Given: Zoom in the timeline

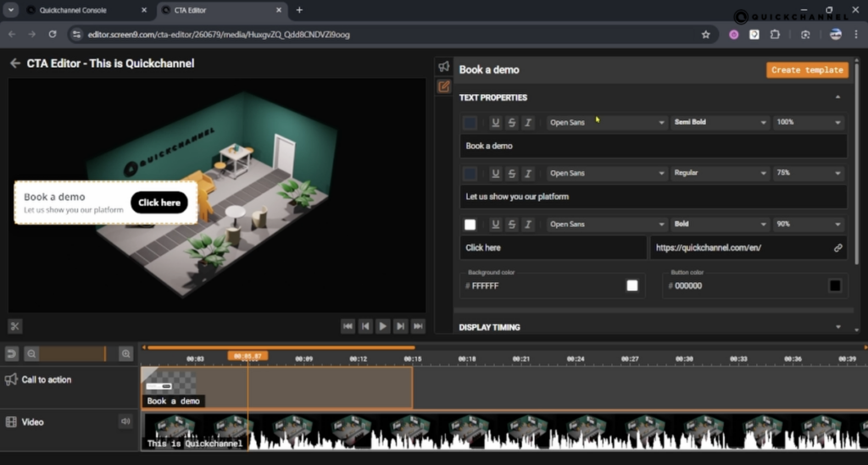Looking at the screenshot, I should pyautogui.click(x=126, y=354).
